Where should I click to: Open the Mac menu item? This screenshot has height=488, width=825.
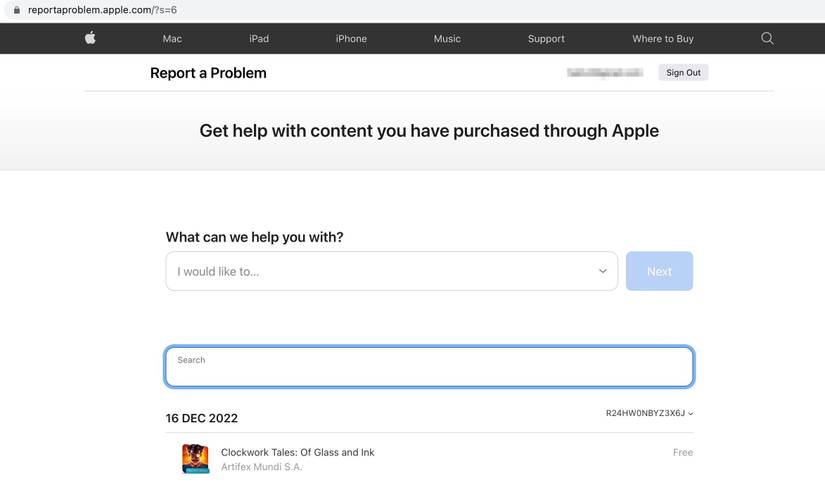tap(172, 39)
